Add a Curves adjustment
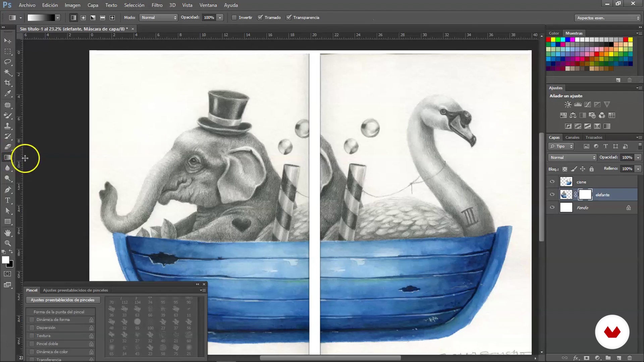 click(x=587, y=105)
